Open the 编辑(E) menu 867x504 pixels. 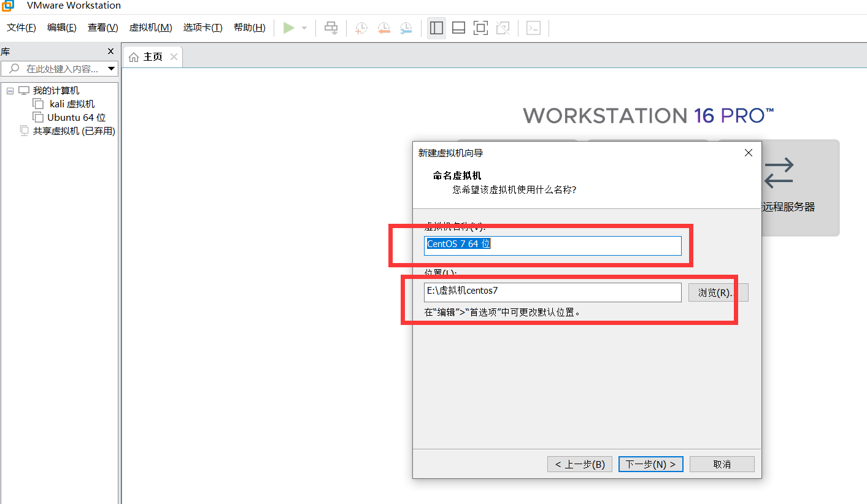click(x=62, y=28)
